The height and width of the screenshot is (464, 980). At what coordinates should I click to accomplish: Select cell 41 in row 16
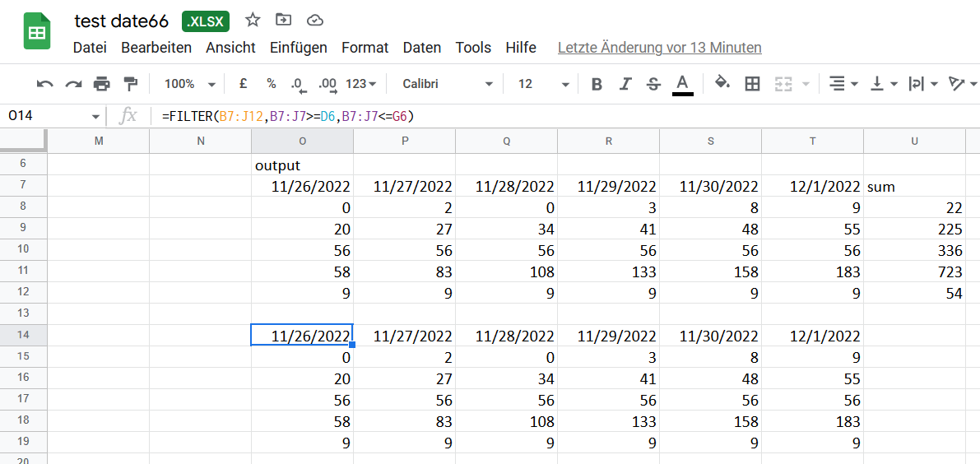click(x=609, y=378)
